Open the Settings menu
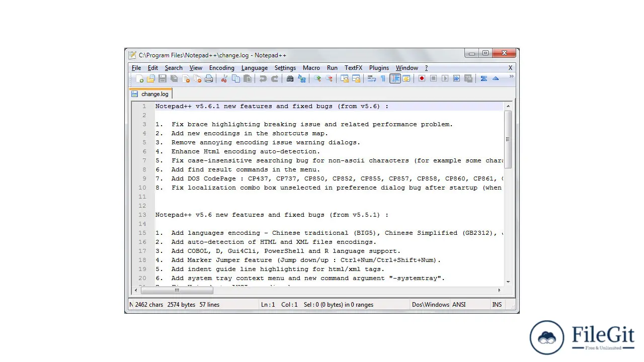 [285, 68]
